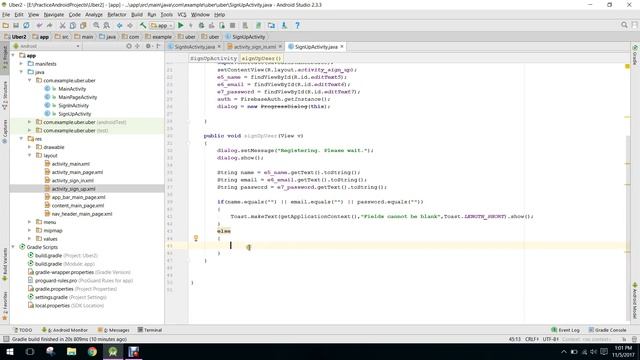640x360 pixels.
Task: Click the Debug app bug icon
Action: (x=201, y=25)
